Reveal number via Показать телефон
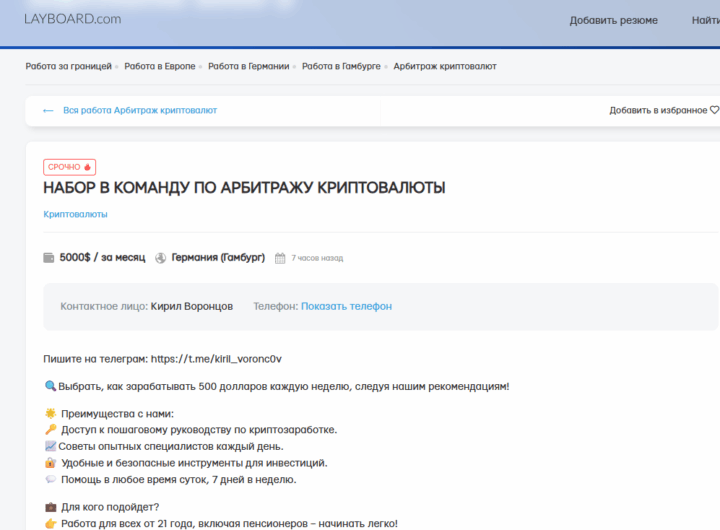Image resolution: width=720 pixels, height=530 pixels. [346, 306]
